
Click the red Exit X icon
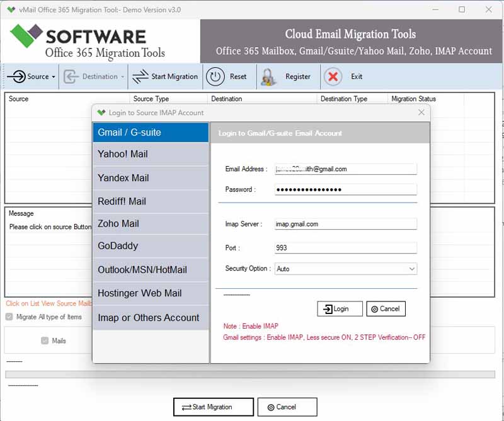pos(333,76)
